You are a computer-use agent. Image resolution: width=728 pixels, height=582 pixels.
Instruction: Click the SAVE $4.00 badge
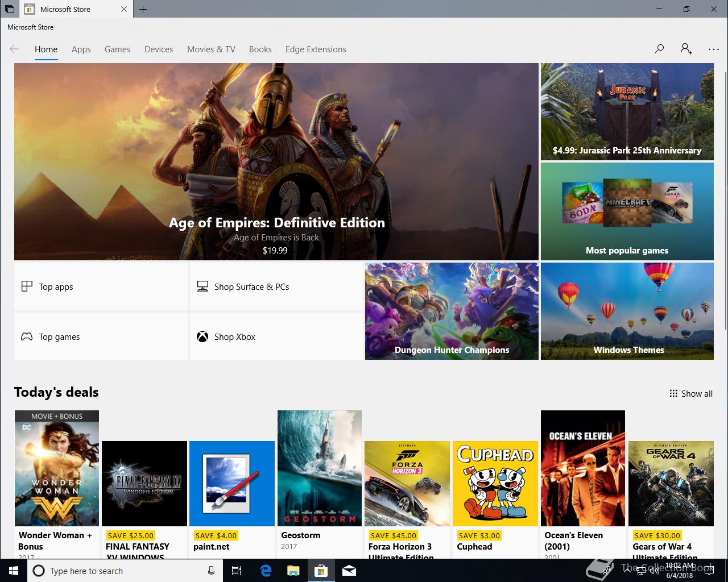tap(216, 535)
